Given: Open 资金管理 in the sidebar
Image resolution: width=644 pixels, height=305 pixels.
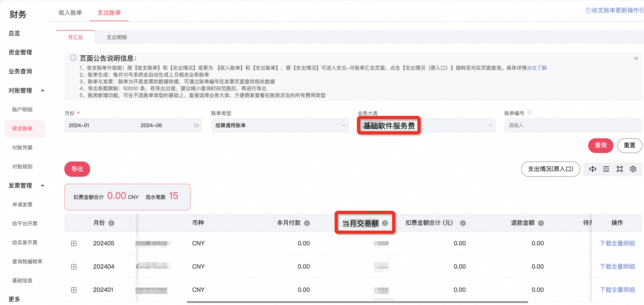Looking at the screenshot, I should pyautogui.click(x=20, y=52).
